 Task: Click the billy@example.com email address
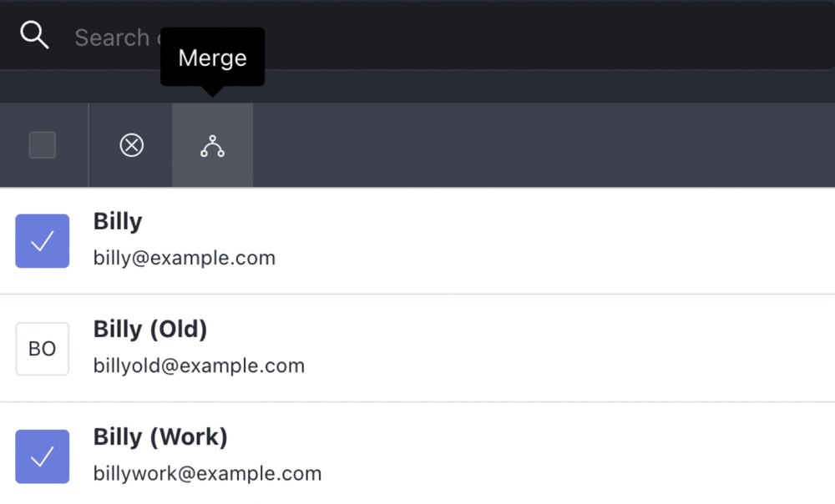click(x=185, y=258)
